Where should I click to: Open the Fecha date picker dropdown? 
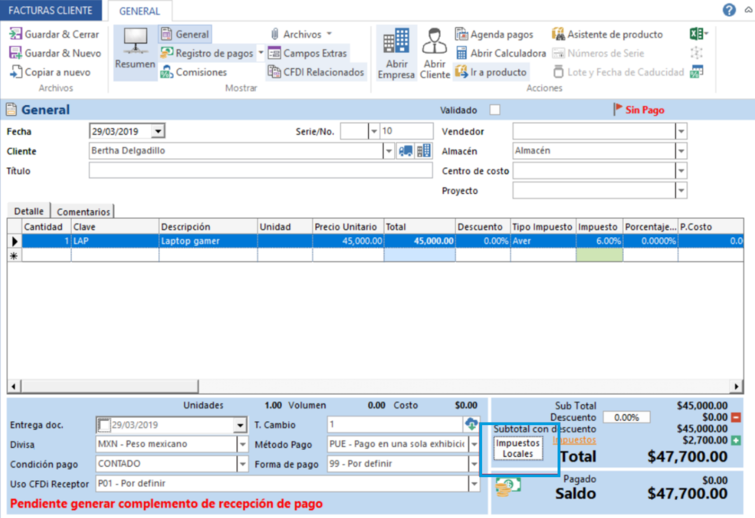click(158, 131)
